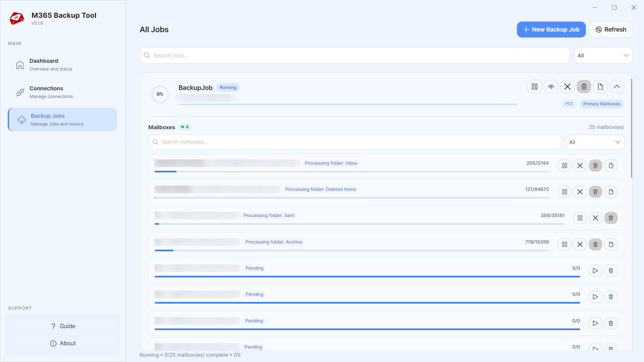
Task: Delete the Archive folder mailbox row
Action: [x=595, y=245]
